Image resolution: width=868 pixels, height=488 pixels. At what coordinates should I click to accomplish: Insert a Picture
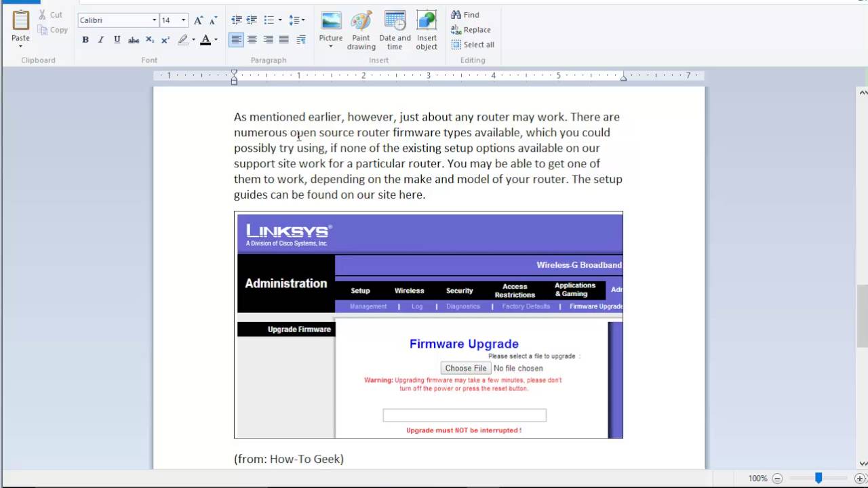coord(331,26)
